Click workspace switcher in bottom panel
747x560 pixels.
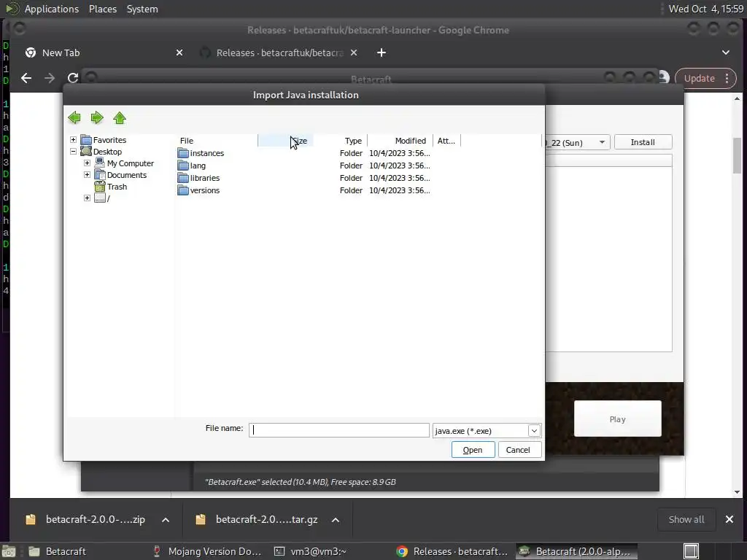(691, 551)
